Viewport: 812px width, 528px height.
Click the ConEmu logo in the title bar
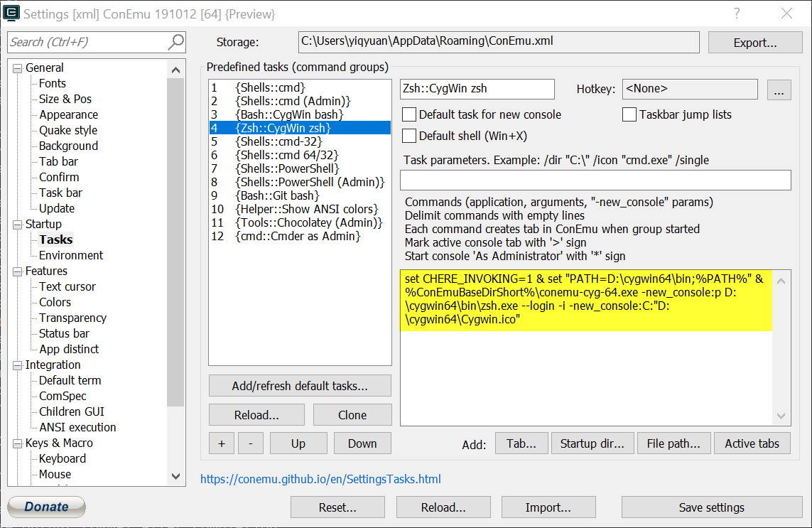(x=11, y=14)
